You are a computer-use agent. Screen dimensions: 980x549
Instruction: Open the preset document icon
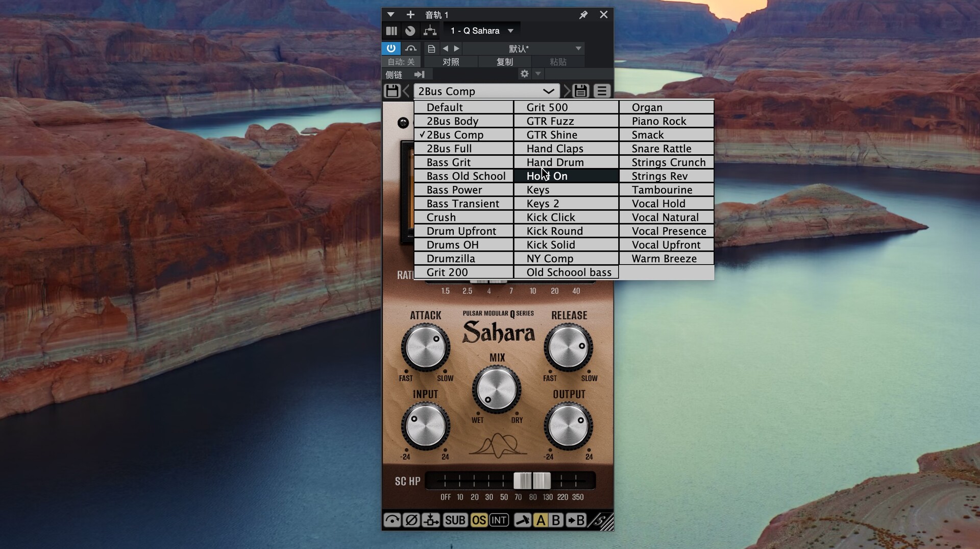coord(431,49)
